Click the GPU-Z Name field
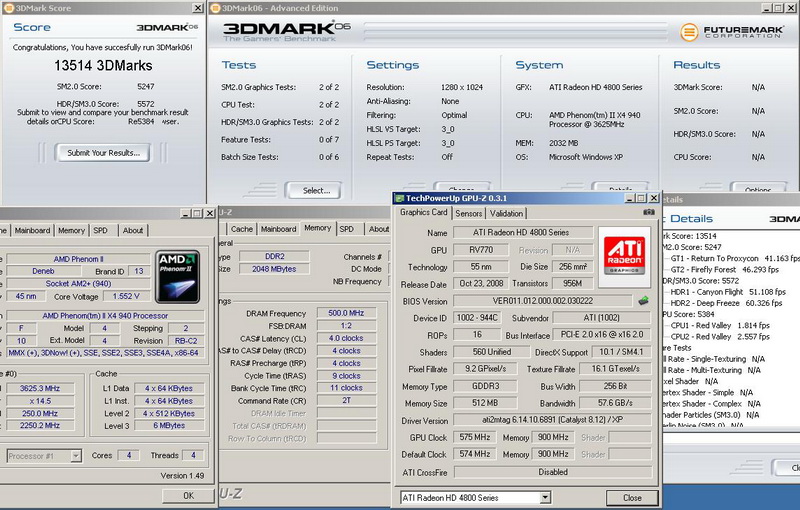Viewport: 800px width, 510px height. point(523,233)
